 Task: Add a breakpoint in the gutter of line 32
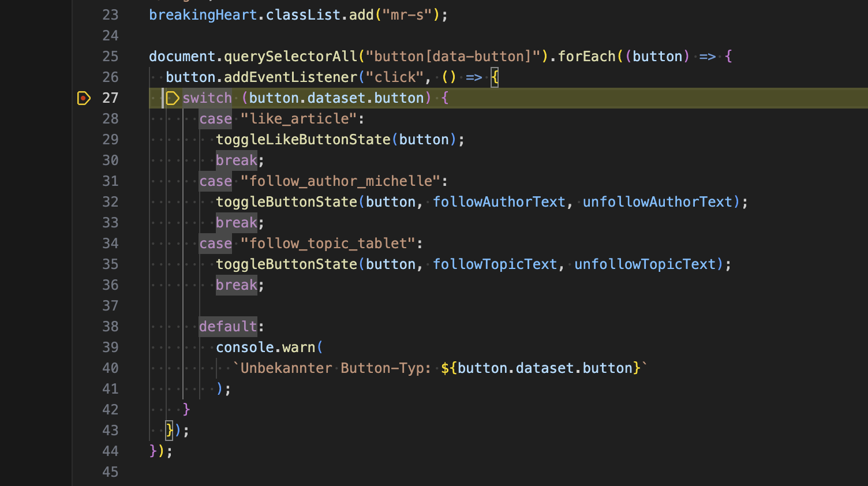[x=84, y=201]
